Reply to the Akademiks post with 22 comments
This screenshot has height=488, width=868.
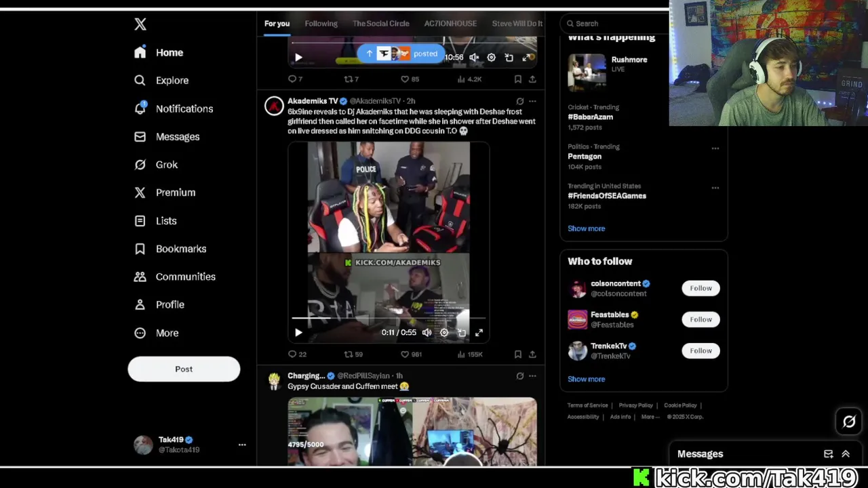[297, 354]
